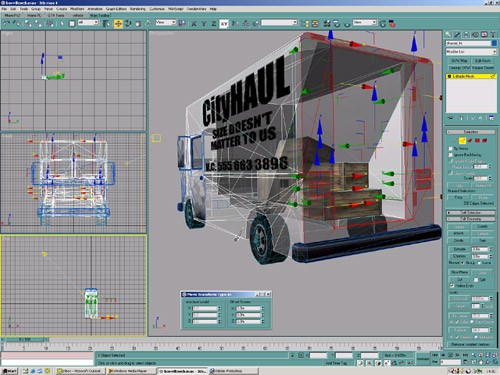Activate the Rotate transform tool
Viewport: 500px width, 375px height.
(x=128, y=23)
